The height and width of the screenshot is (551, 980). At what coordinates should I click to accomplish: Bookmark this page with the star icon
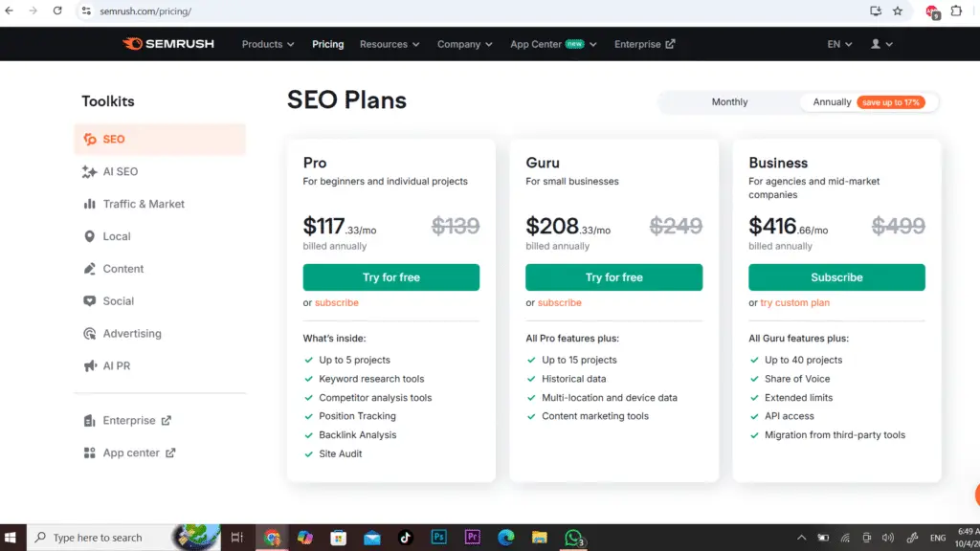[898, 11]
